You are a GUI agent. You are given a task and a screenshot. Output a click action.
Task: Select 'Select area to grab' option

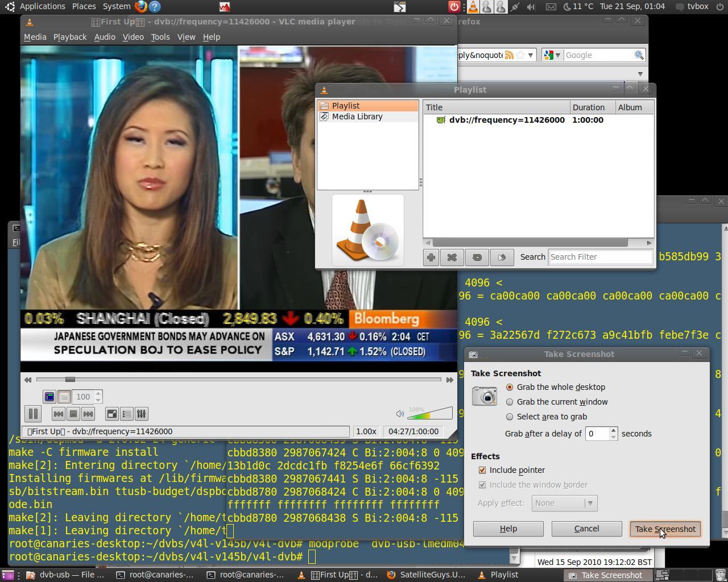547,417
